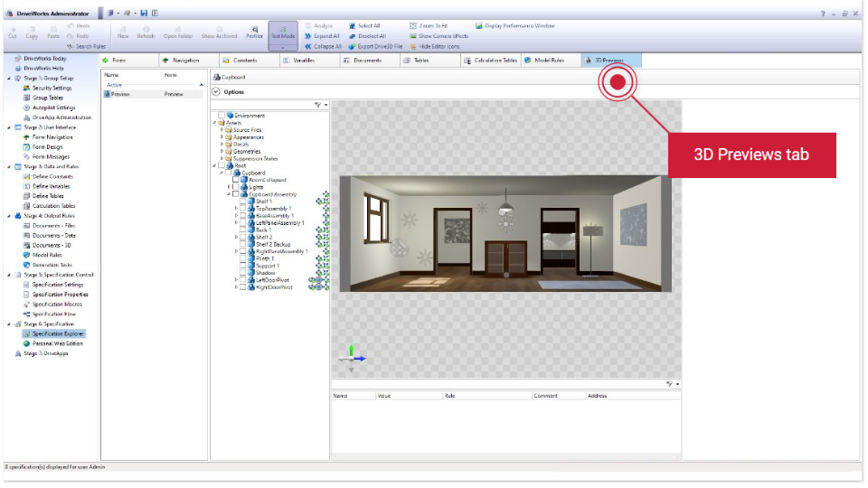Click the save icon in title bar
868x488 pixels.
[144, 14]
